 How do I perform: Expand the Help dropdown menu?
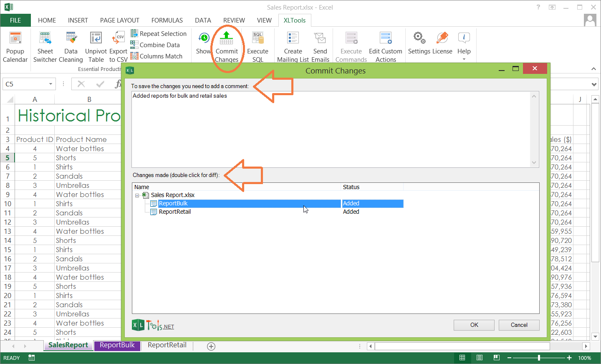tap(464, 59)
